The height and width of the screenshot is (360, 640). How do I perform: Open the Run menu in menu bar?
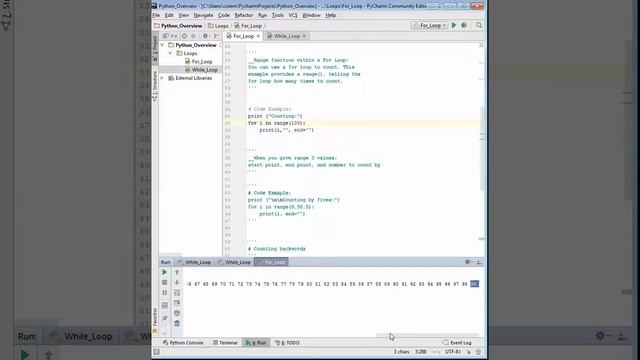pos(262,15)
